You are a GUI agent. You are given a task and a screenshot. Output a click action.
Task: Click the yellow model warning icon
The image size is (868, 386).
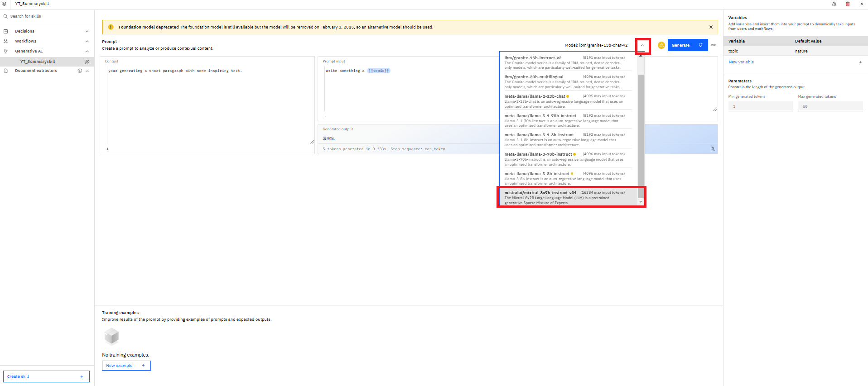pyautogui.click(x=661, y=45)
